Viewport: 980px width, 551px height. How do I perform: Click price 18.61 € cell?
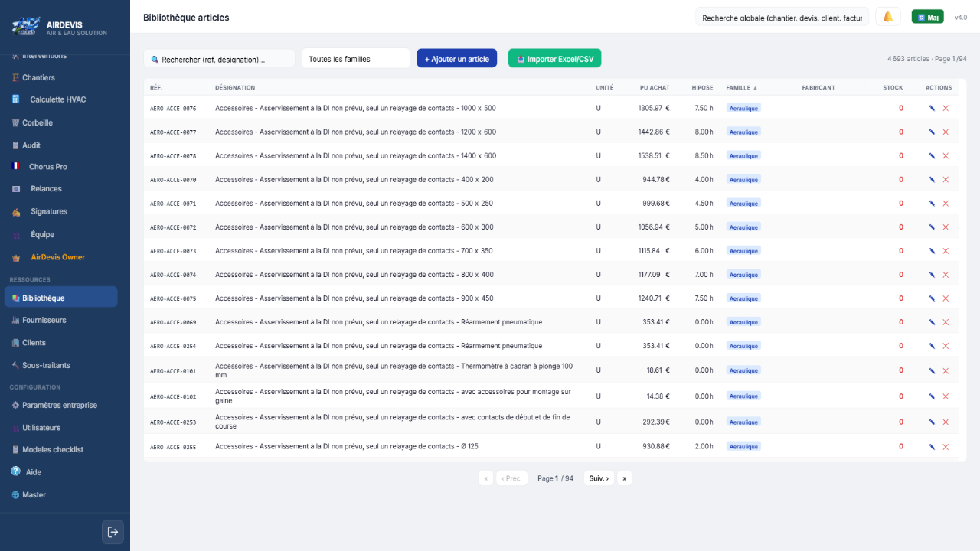click(658, 370)
